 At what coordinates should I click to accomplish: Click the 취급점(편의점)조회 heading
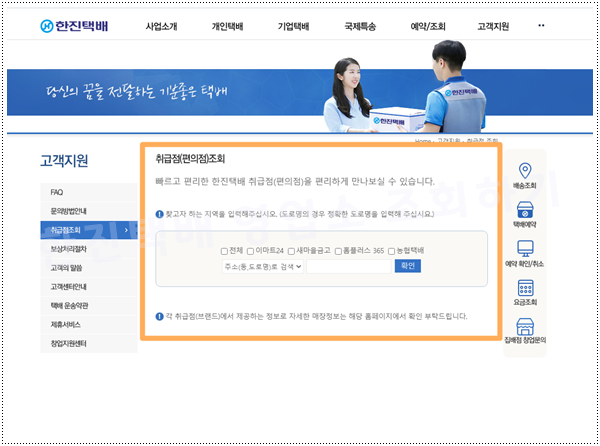(190, 159)
